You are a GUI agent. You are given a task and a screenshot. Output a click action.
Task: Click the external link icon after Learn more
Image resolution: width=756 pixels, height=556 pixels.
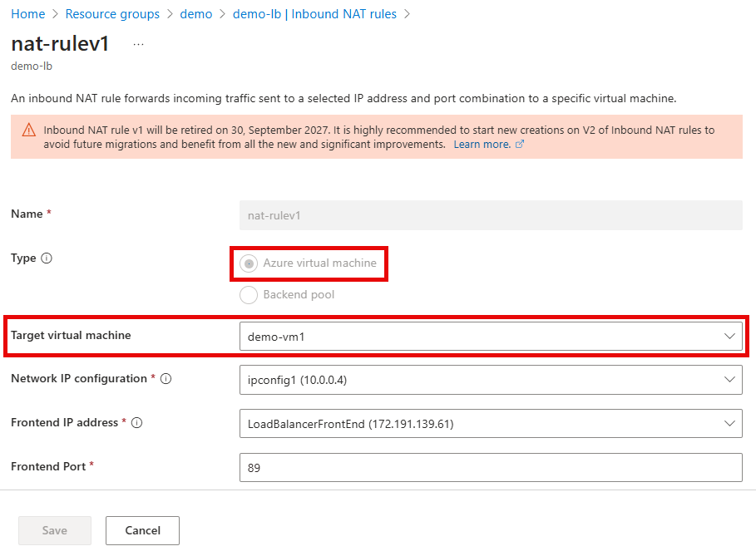(x=519, y=144)
